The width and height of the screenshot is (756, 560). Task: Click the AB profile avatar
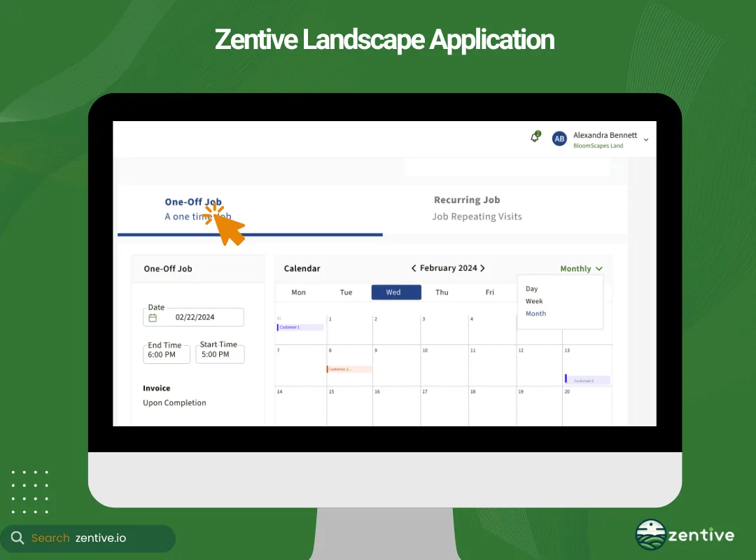coord(559,139)
